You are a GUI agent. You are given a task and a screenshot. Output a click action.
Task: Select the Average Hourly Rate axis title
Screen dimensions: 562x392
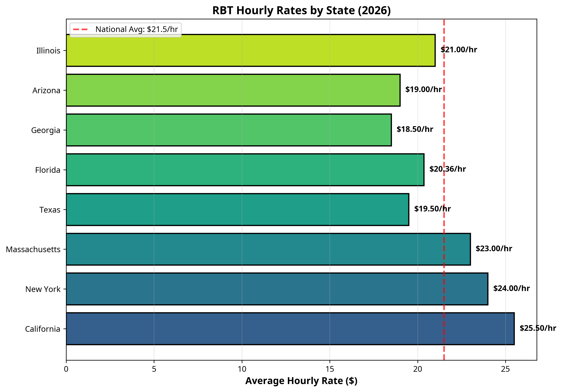[301, 380]
